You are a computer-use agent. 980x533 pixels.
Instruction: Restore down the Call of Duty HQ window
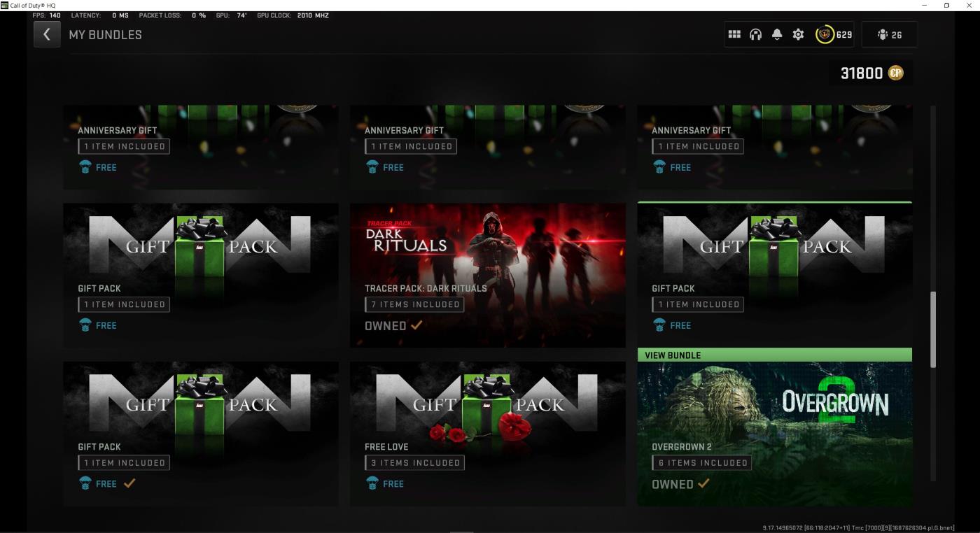[946, 5]
